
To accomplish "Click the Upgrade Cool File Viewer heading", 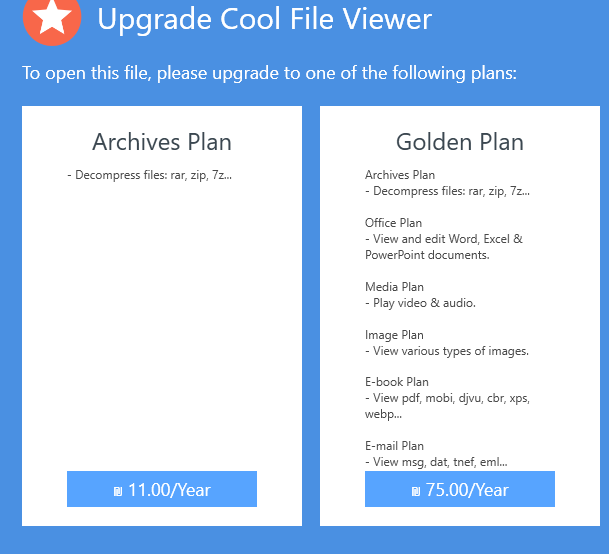I will (264, 18).
